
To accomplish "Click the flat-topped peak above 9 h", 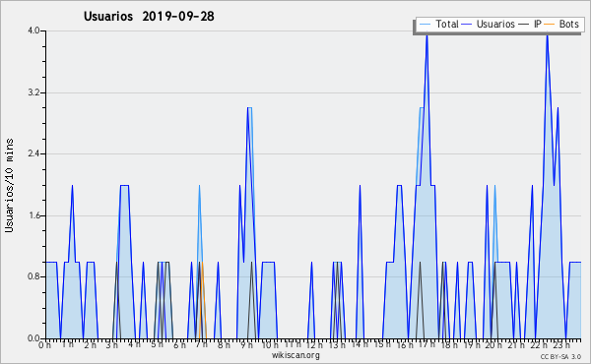I will point(249,107).
